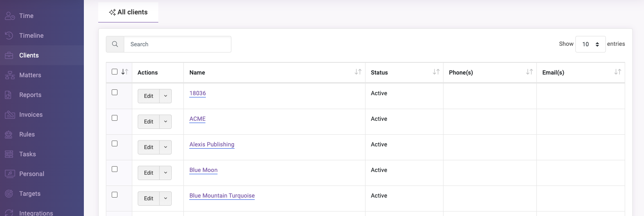Tick the select-all checkbox in table header

pyautogui.click(x=114, y=72)
